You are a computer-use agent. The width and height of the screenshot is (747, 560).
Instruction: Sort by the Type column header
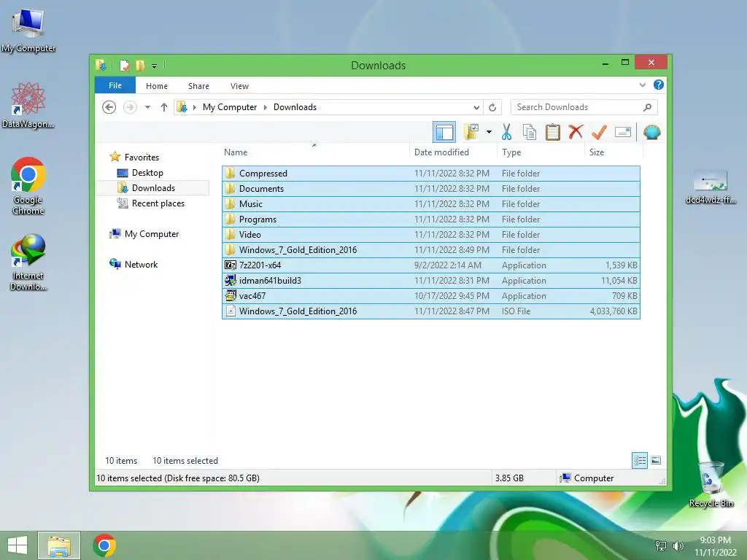tap(511, 152)
